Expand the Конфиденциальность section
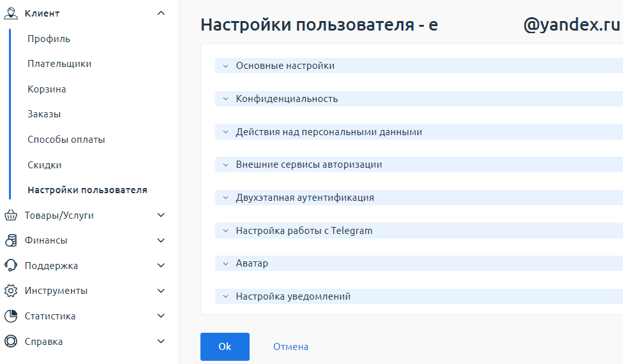This screenshot has height=364, width=623. pyautogui.click(x=419, y=99)
